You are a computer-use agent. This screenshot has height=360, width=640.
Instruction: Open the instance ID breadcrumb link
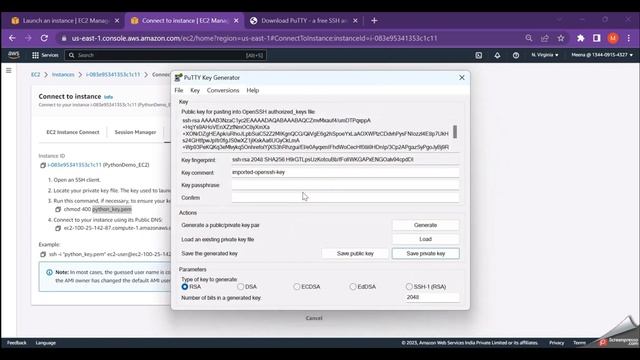[113, 75]
